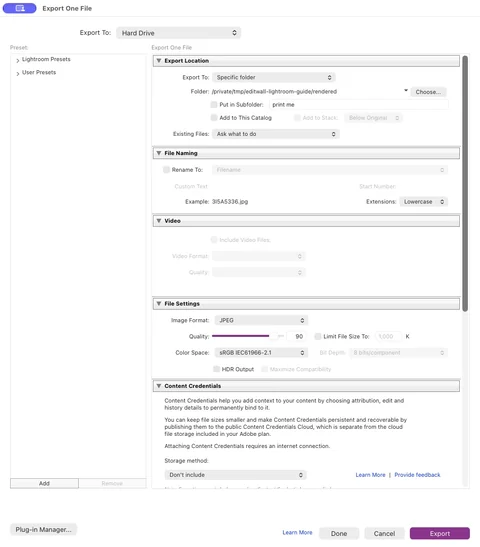Click the example filename 3I5A5336.jpg
The width and height of the screenshot is (480, 547).
click(x=230, y=202)
